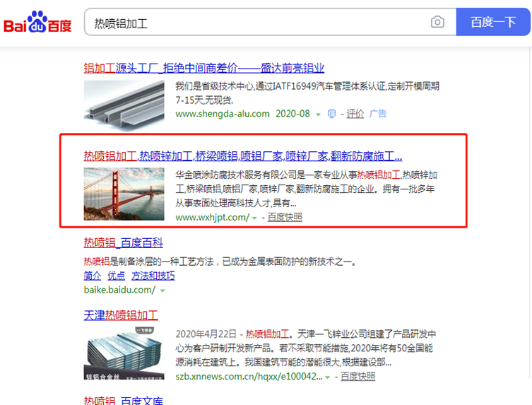Screen dimensions: 532x405
Task: Jump to 方法和技巧 section of Baike entry
Action: pyautogui.click(x=153, y=276)
